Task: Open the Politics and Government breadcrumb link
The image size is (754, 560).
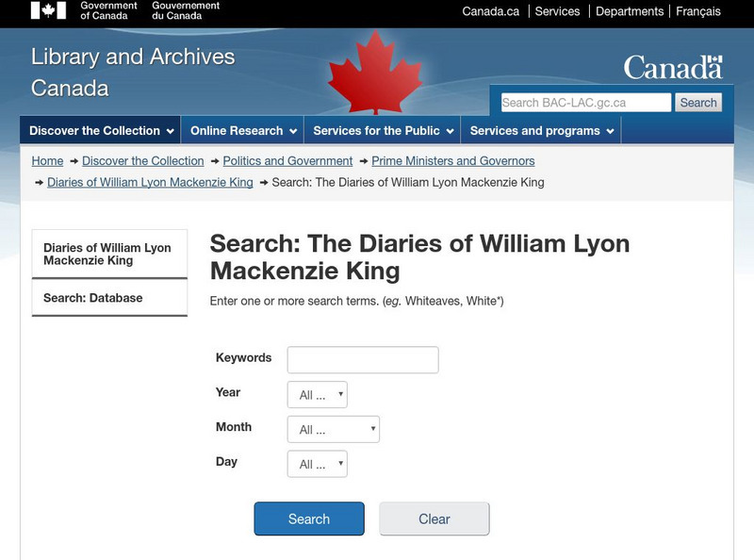Action: [288, 160]
